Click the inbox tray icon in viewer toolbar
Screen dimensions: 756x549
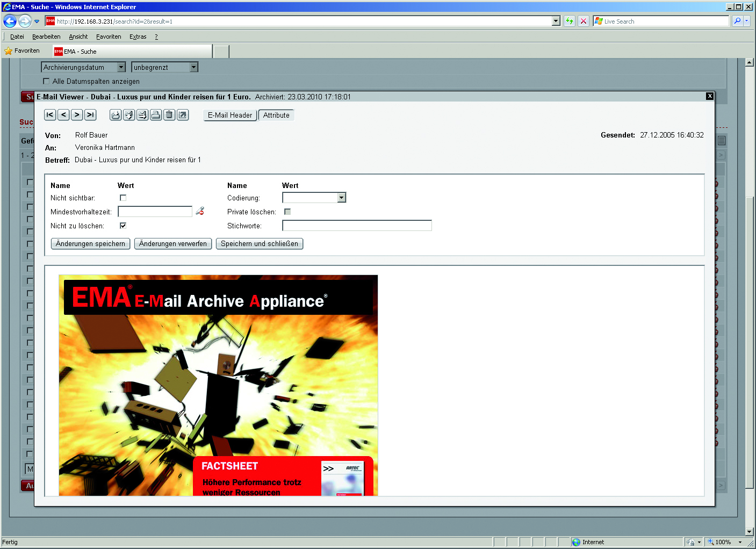click(116, 115)
